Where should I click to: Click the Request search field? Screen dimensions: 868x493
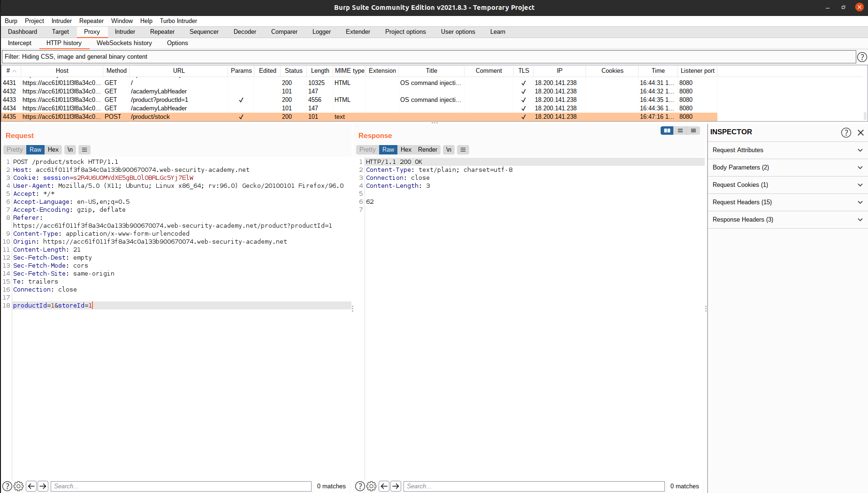pos(181,486)
